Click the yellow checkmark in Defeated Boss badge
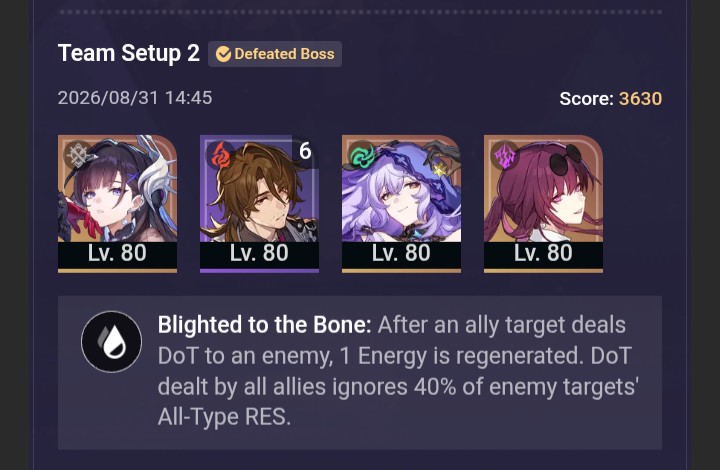The image size is (720, 470). coord(223,54)
